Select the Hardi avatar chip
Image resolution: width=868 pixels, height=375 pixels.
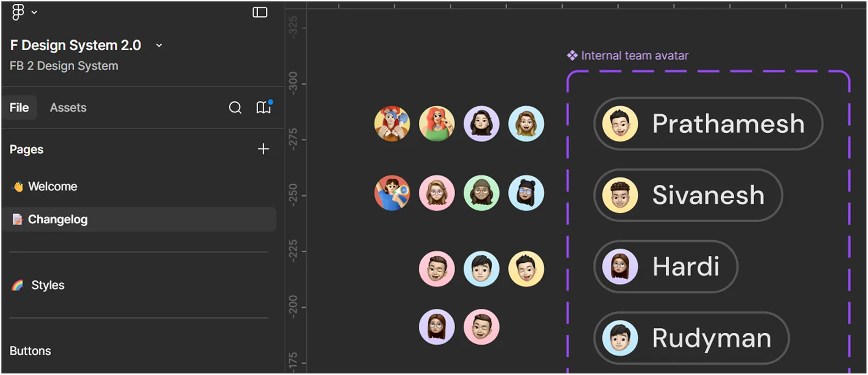coord(666,267)
